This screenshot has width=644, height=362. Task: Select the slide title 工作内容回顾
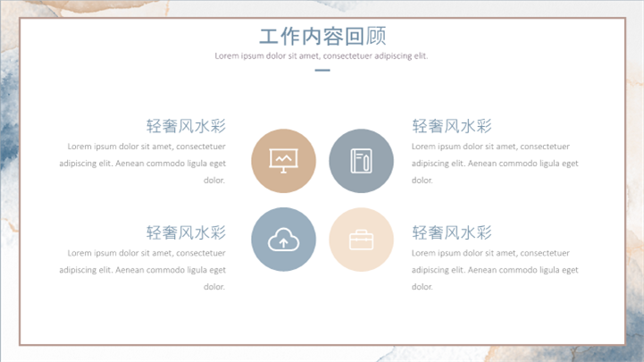click(322, 37)
